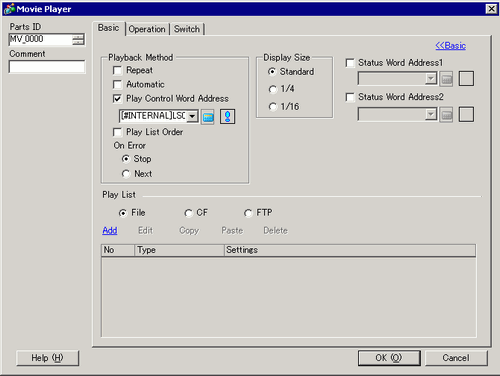The height and width of the screenshot is (376, 500).
Task: Enable the Automatic checkbox
Action: pos(117,84)
